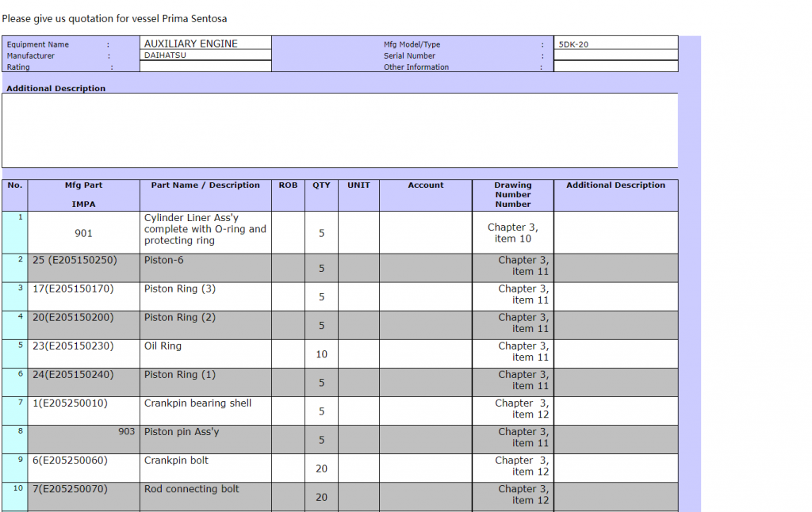Screen dimensions: 812x512
Task: Select the Drawing Number column header
Action: tap(512, 194)
